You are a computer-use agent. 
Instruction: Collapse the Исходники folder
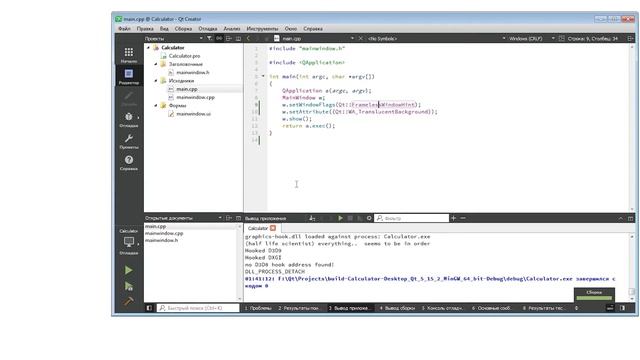tap(156, 81)
